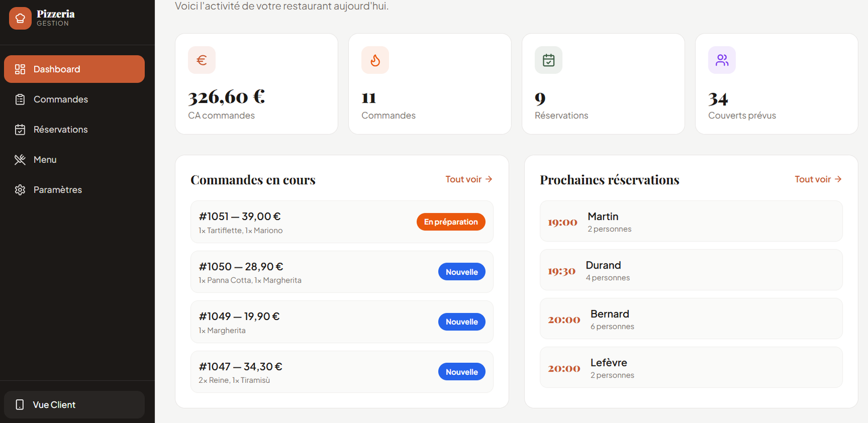Click the Nouvelle badge on order #1049
868x423 pixels.
coord(462,322)
